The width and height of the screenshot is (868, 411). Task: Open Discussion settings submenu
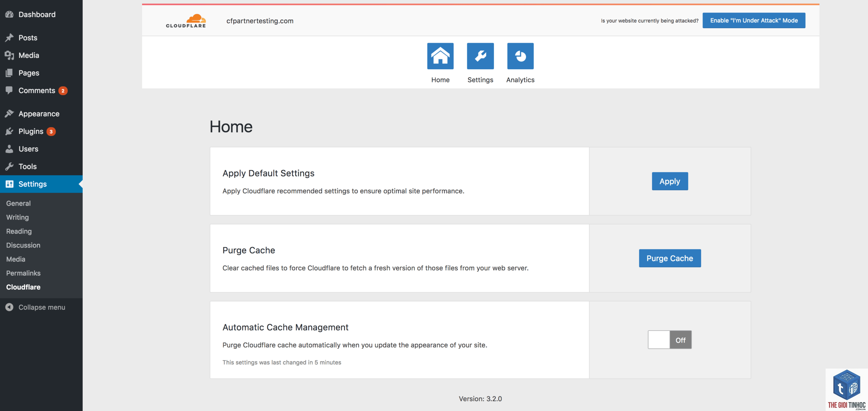point(23,245)
